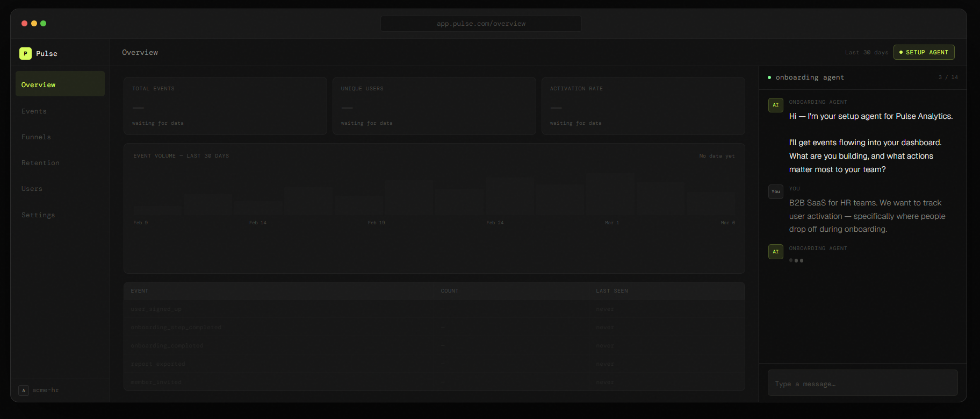The image size is (980, 419).
Task: Click the No data yet label
Action: tap(717, 156)
